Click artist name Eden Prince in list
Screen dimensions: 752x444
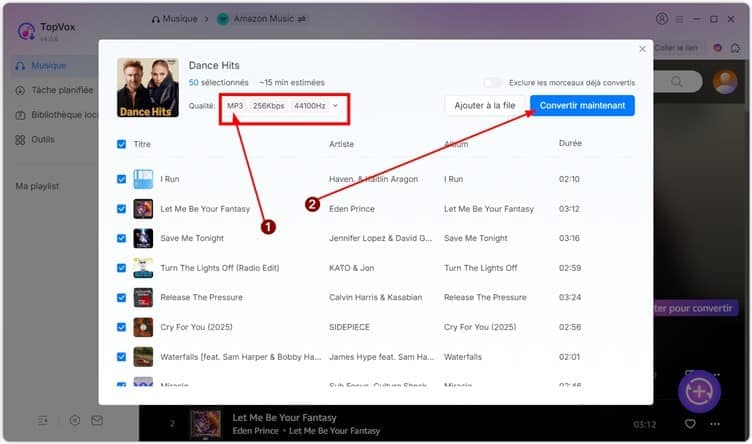pos(352,209)
